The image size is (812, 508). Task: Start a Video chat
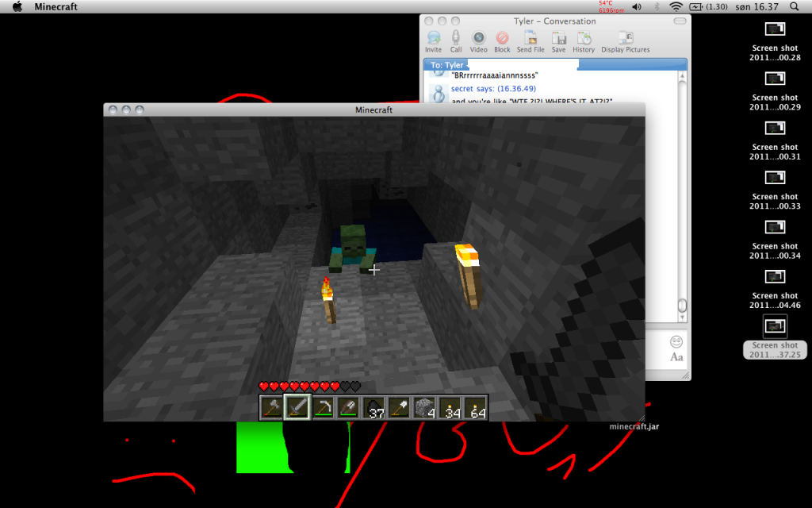pos(479,38)
